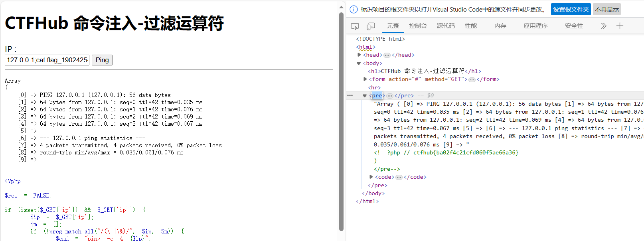Click the page vertical scrollbar thumb
The image size is (644, 241).
341,122
